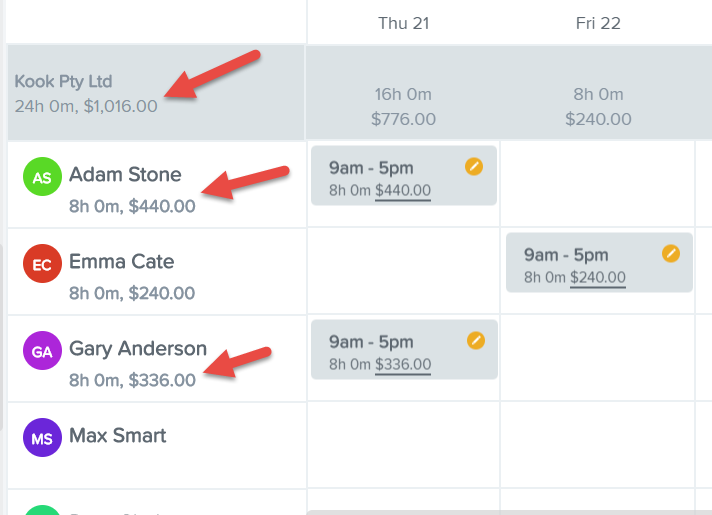Select the Fri 22 column header
The height and width of the screenshot is (515, 712).
point(598,23)
